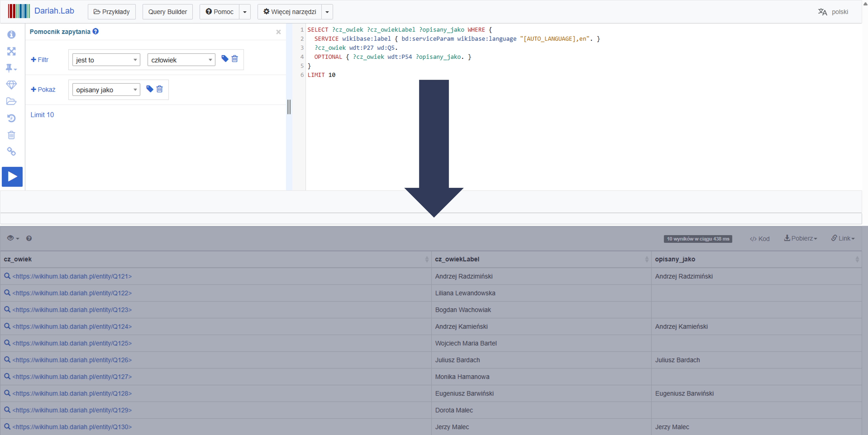Click the history icon in sidebar
The width and height of the screenshot is (868, 435).
(x=11, y=118)
